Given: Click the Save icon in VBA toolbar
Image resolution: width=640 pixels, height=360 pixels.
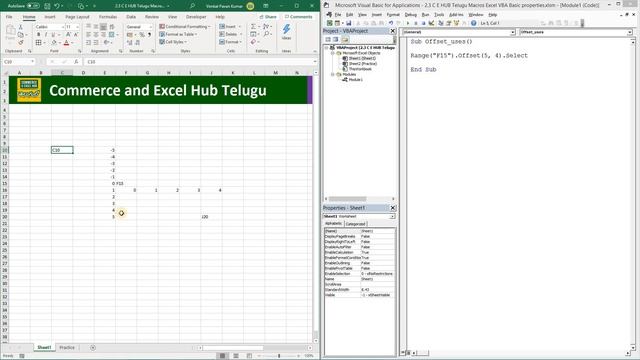Looking at the screenshot, I should 348,23.
